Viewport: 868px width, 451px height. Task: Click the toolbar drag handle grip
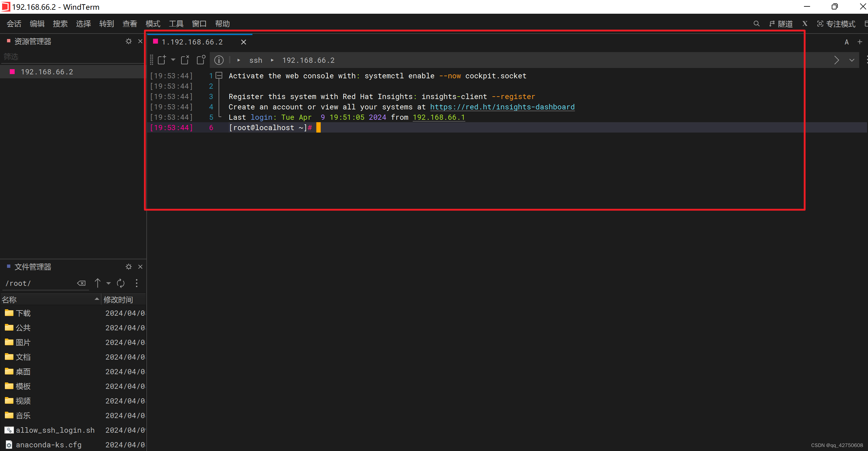(151, 60)
